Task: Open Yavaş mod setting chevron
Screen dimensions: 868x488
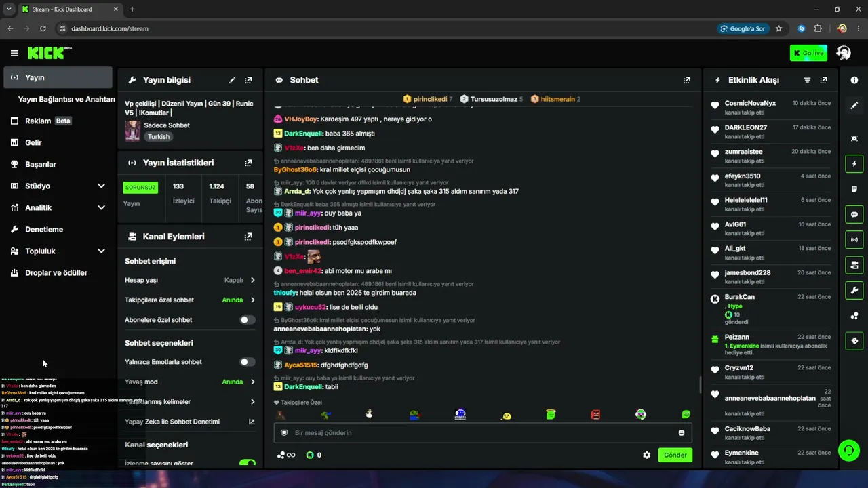Action: pyautogui.click(x=252, y=382)
